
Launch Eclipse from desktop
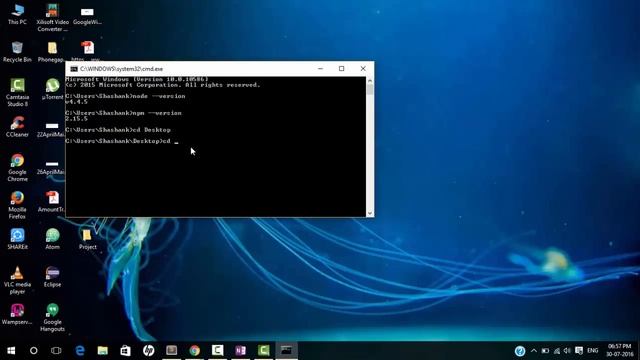tap(52, 277)
